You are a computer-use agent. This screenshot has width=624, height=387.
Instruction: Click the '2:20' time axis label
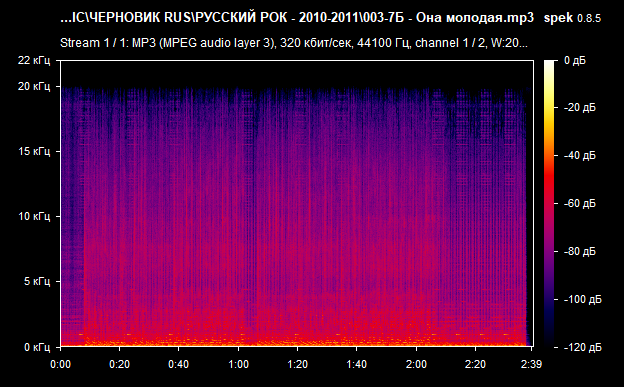pyautogui.click(x=475, y=364)
